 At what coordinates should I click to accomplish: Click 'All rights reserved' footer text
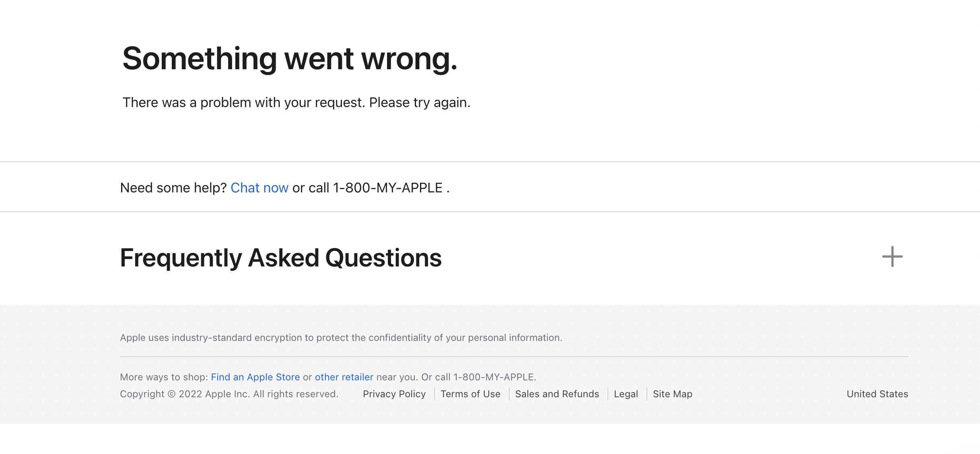click(x=295, y=394)
